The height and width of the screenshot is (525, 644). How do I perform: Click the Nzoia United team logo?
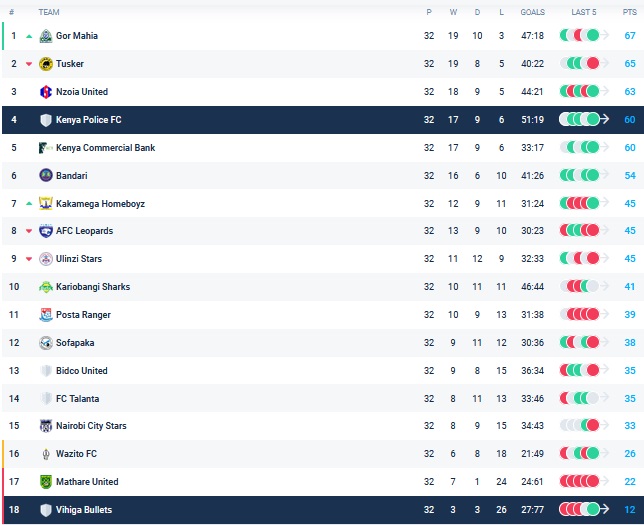pyautogui.click(x=45, y=92)
